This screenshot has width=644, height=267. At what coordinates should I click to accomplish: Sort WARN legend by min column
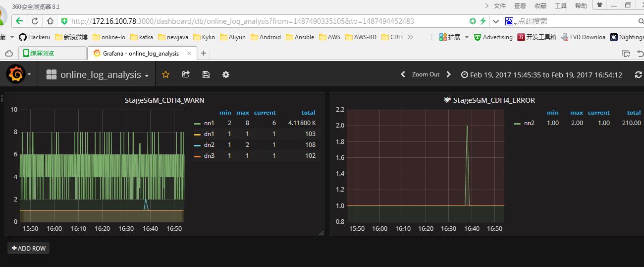225,113
